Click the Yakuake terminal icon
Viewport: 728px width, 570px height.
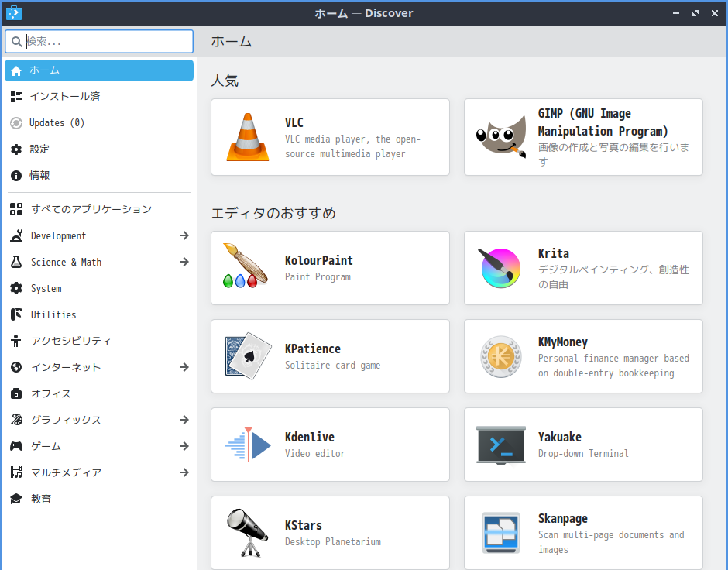(x=501, y=445)
